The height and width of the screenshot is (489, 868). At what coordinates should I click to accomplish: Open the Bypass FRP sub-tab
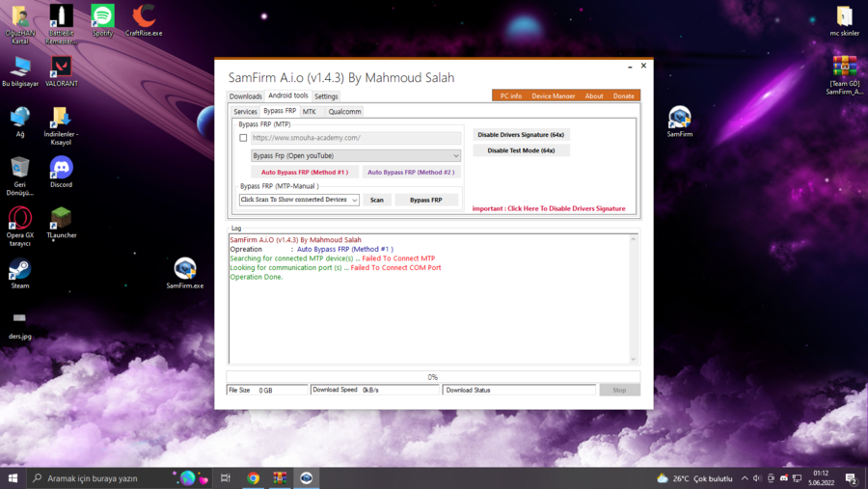click(280, 111)
